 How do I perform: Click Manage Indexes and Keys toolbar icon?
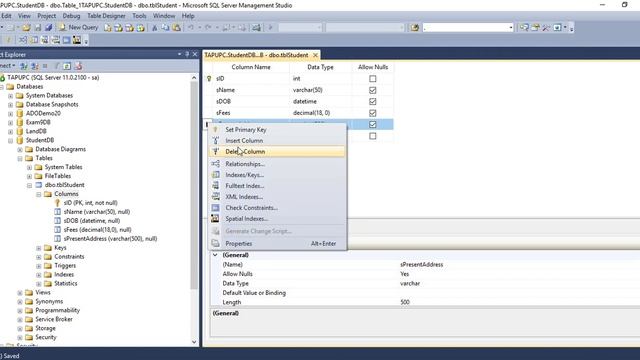coord(34,40)
